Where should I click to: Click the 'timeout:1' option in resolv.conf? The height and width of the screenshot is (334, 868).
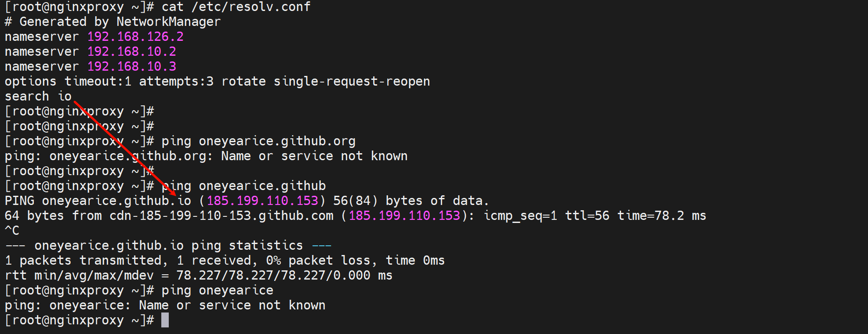point(98,81)
